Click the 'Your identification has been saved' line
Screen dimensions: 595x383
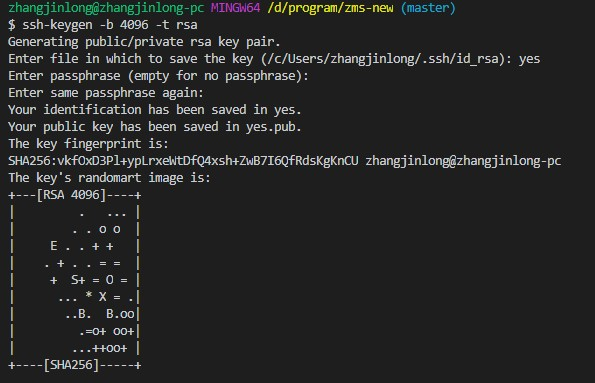tap(155, 110)
